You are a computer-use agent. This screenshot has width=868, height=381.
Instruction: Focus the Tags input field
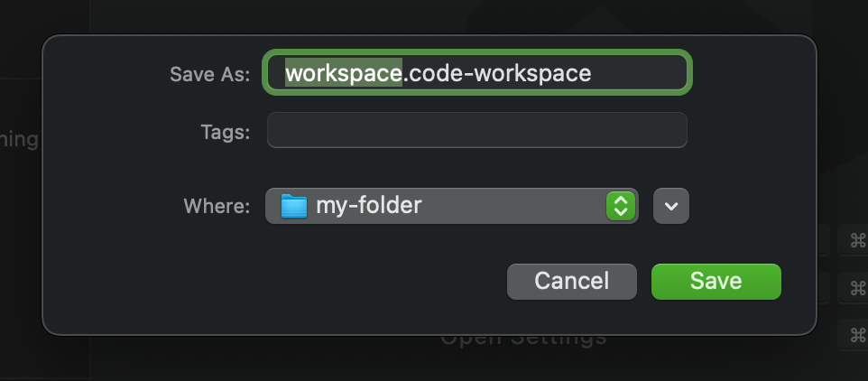pyautogui.click(x=476, y=130)
